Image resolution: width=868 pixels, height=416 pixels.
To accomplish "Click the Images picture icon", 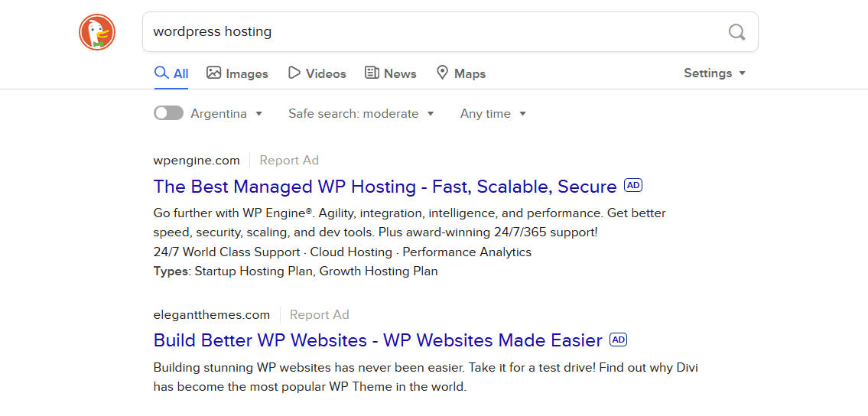I will click(x=214, y=73).
